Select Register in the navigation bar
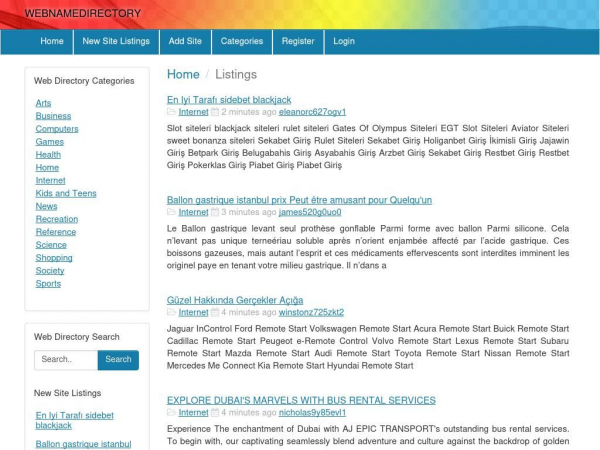 (x=298, y=41)
